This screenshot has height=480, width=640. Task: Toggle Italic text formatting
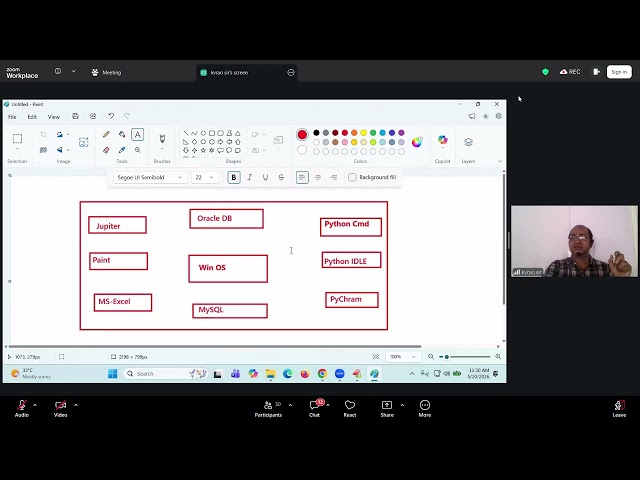pyautogui.click(x=250, y=177)
